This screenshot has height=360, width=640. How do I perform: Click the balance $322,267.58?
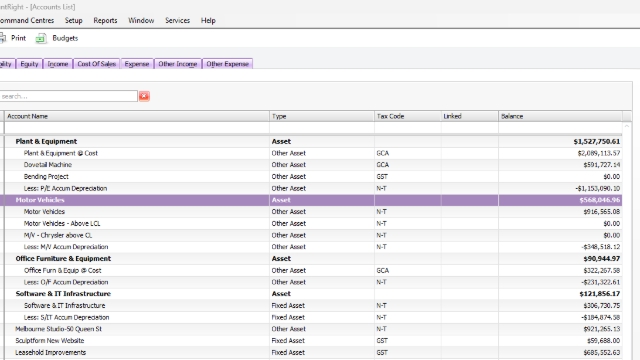[x=602, y=270]
